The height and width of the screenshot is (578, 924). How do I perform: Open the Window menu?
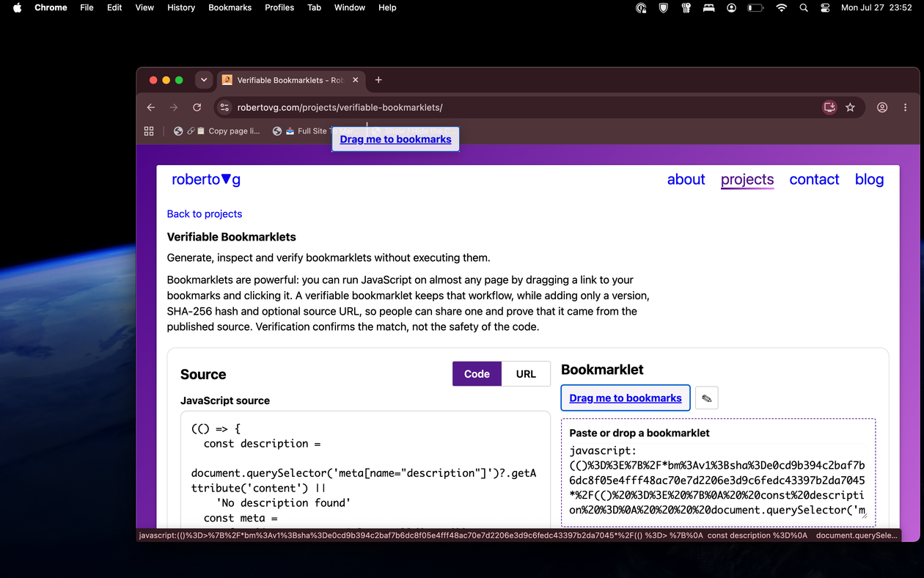(x=350, y=7)
